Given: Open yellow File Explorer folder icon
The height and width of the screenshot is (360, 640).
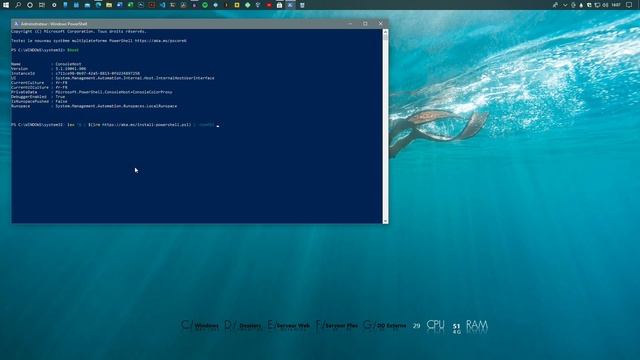Looking at the screenshot, I should 109,5.
